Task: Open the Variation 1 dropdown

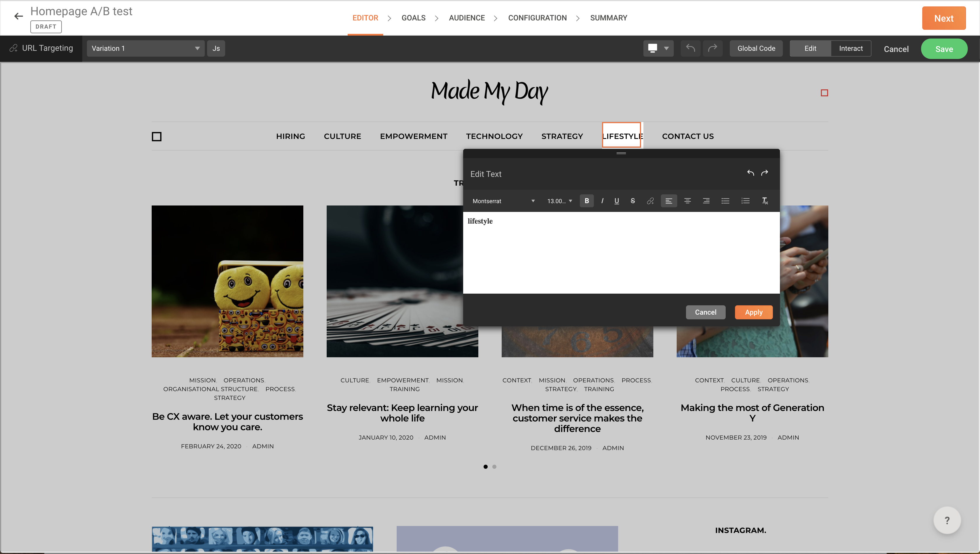Action: coord(145,48)
